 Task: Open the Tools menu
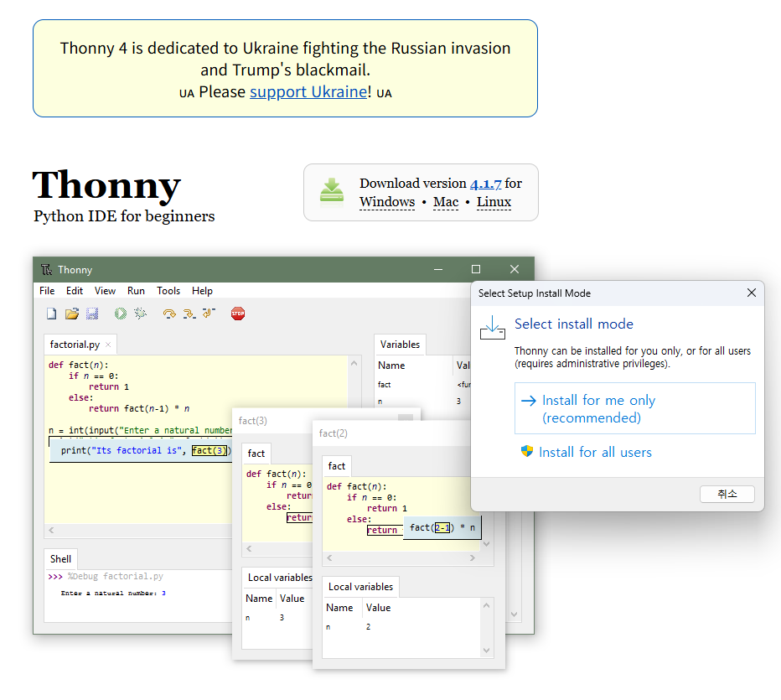pos(168,291)
